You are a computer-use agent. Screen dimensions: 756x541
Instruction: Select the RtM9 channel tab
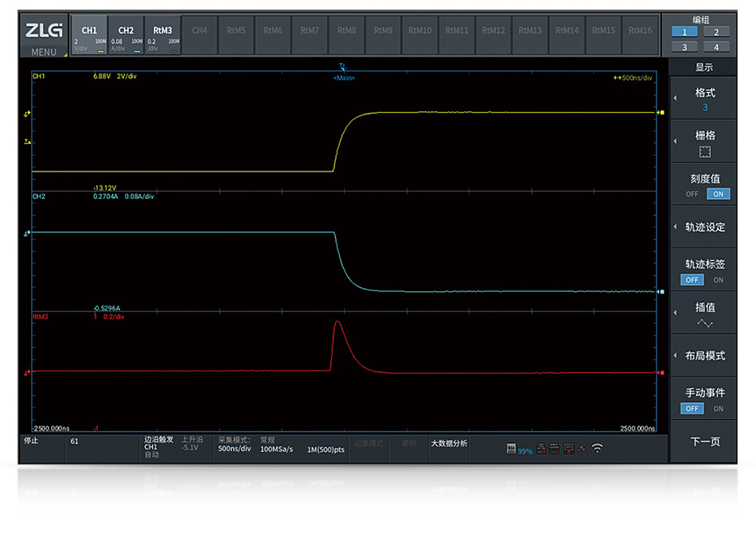pos(383,35)
